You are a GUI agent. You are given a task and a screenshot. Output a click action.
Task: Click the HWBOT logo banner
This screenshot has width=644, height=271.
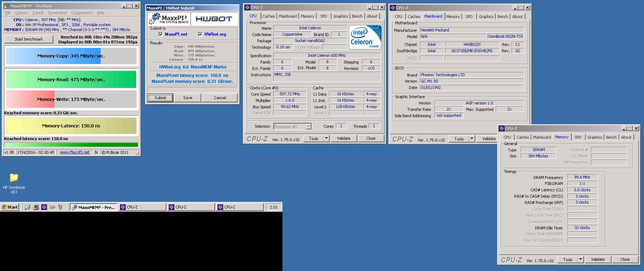(214, 19)
